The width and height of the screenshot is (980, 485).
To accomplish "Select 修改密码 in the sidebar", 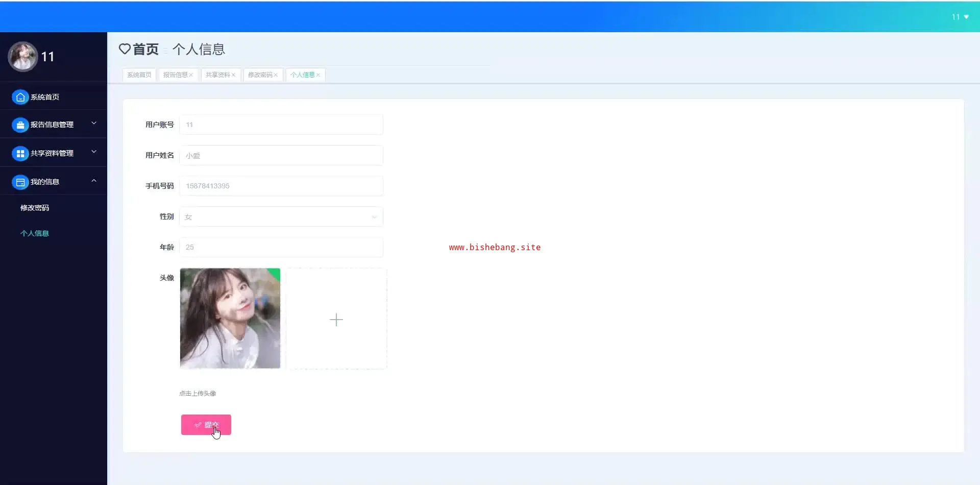I will (35, 208).
